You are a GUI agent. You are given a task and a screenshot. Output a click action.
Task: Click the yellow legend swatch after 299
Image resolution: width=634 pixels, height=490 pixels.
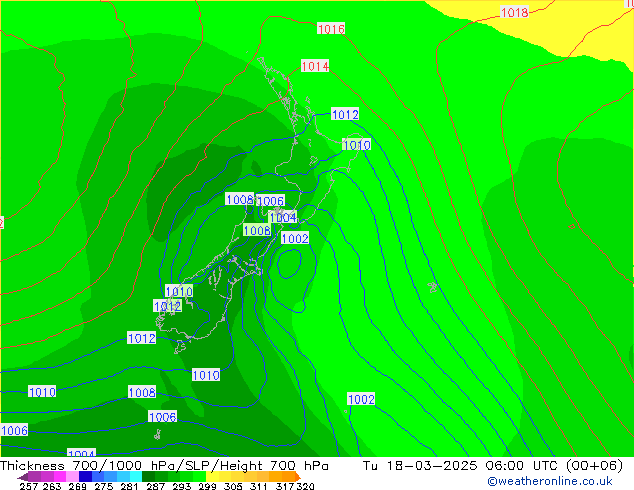[x=212, y=477]
